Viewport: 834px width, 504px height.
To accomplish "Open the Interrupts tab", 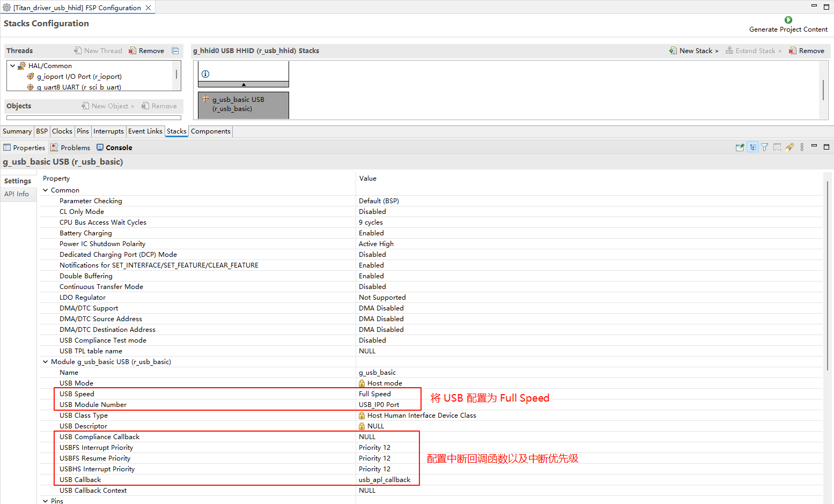I will pyautogui.click(x=108, y=131).
